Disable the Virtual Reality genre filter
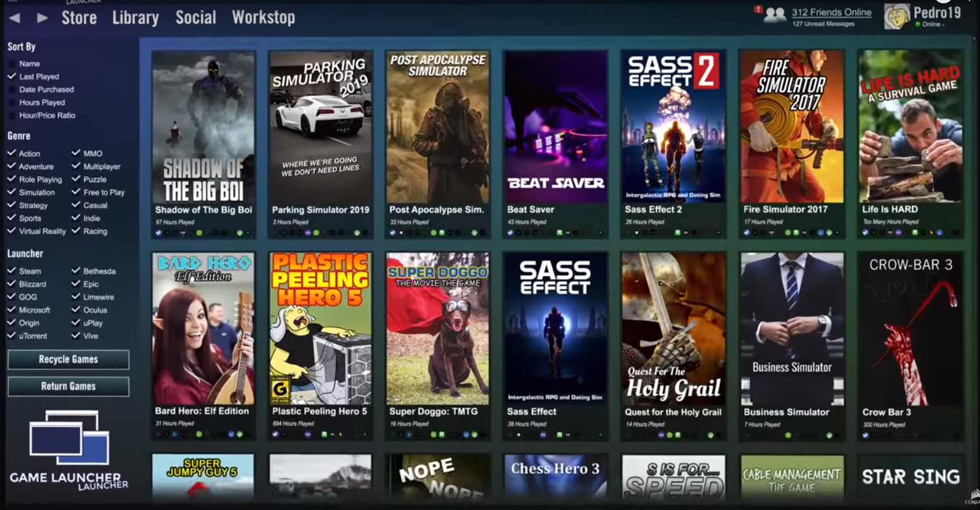Viewport: 980px width, 510px height. coord(12,231)
